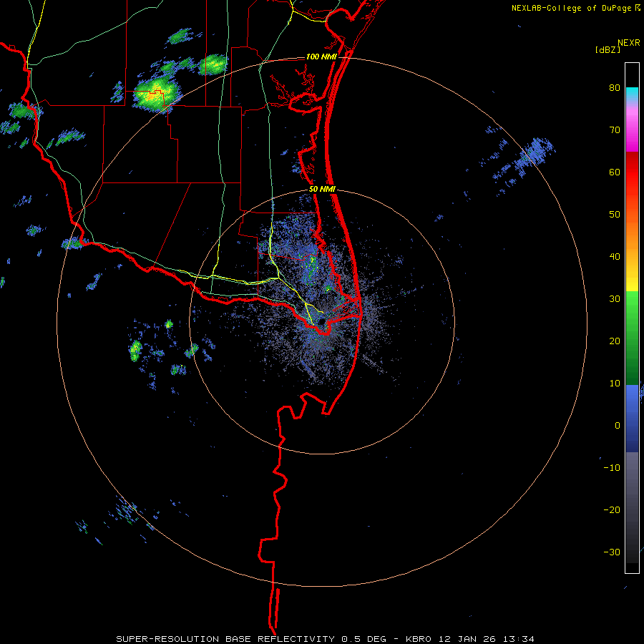
Task: Click the "[dBZ]" unit label
Action: point(608,49)
